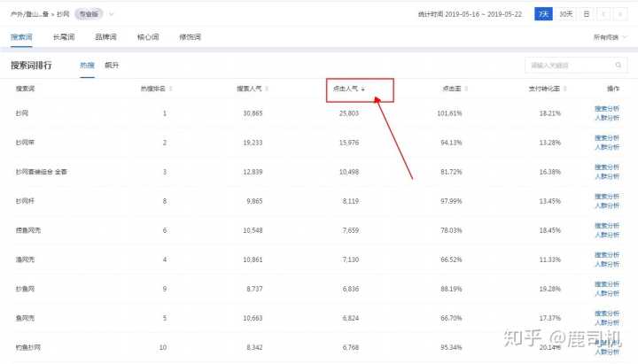Viewport: 638px width, 364px height.
Task: Go to previous date period arrow
Action: click(x=604, y=14)
